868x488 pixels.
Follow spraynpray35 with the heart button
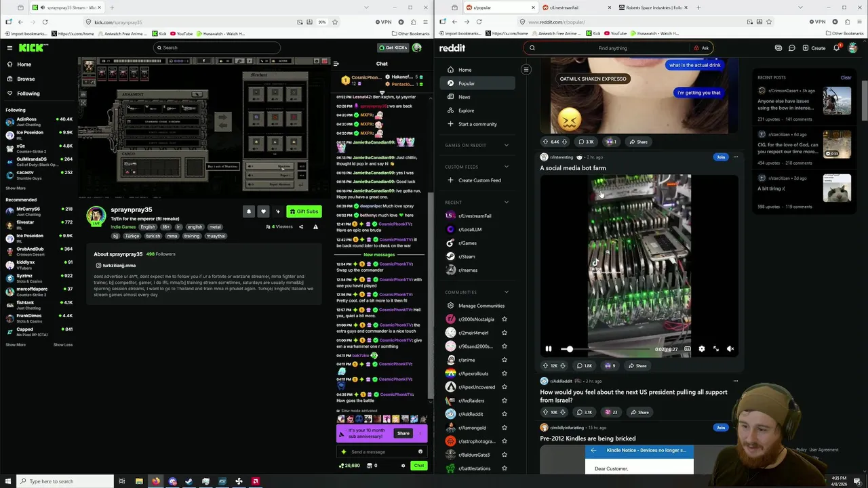264,211
